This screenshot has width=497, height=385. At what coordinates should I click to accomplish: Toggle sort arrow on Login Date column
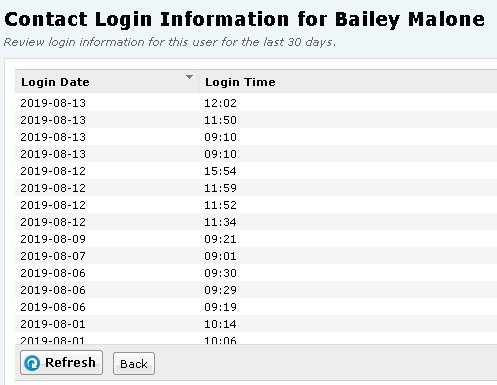[189, 77]
